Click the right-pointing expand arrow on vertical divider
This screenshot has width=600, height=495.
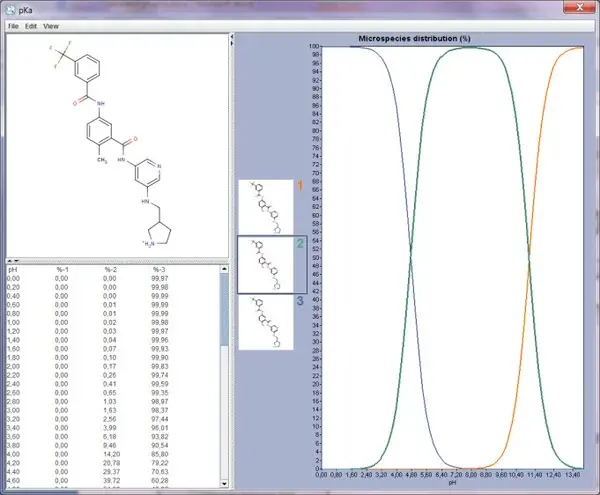click(x=232, y=43)
